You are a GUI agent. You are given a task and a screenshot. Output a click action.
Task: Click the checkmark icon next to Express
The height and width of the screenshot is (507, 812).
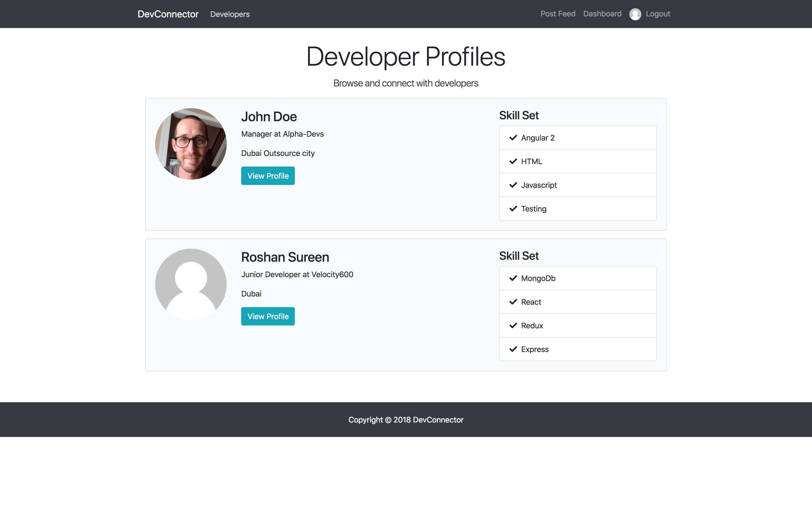(513, 349)
